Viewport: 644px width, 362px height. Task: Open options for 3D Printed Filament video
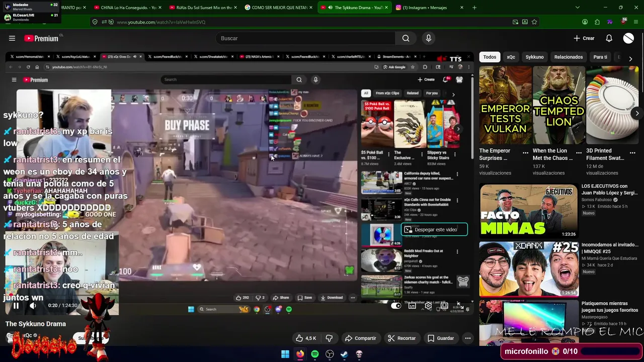632,153
